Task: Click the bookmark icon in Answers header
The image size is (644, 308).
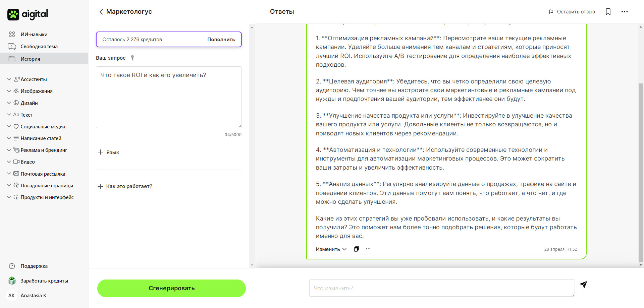Action: [608, 12]
